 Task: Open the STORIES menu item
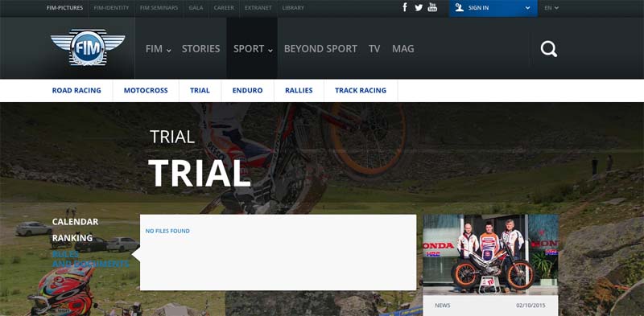tap(200, 49)
